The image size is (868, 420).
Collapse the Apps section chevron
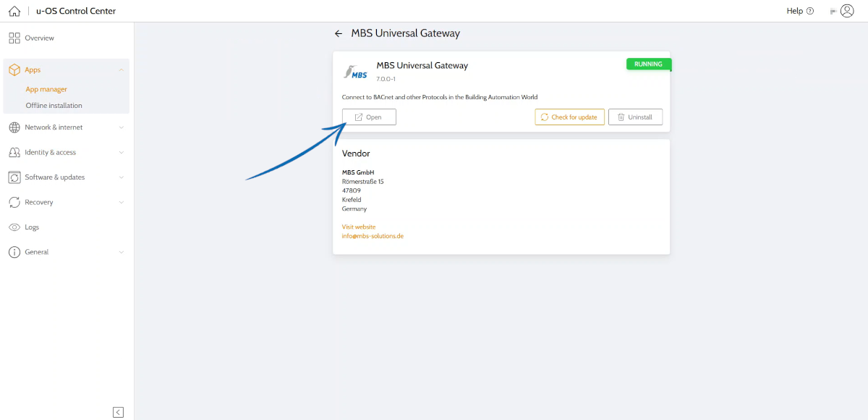(121, 70)
